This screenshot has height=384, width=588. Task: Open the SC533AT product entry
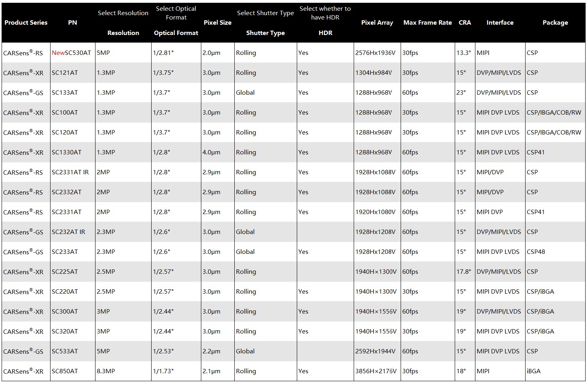pos(65,351)
